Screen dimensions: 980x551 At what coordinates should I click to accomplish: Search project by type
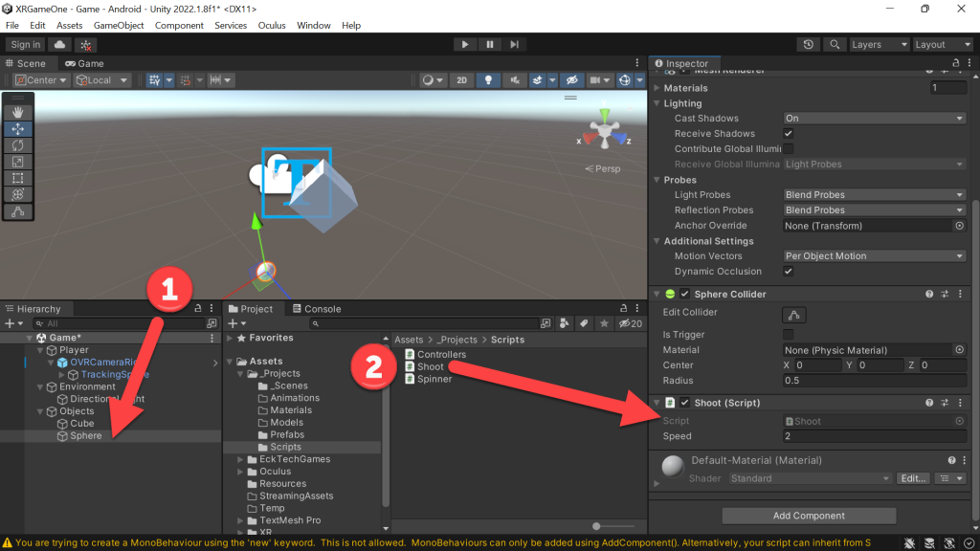click(565, 323)
